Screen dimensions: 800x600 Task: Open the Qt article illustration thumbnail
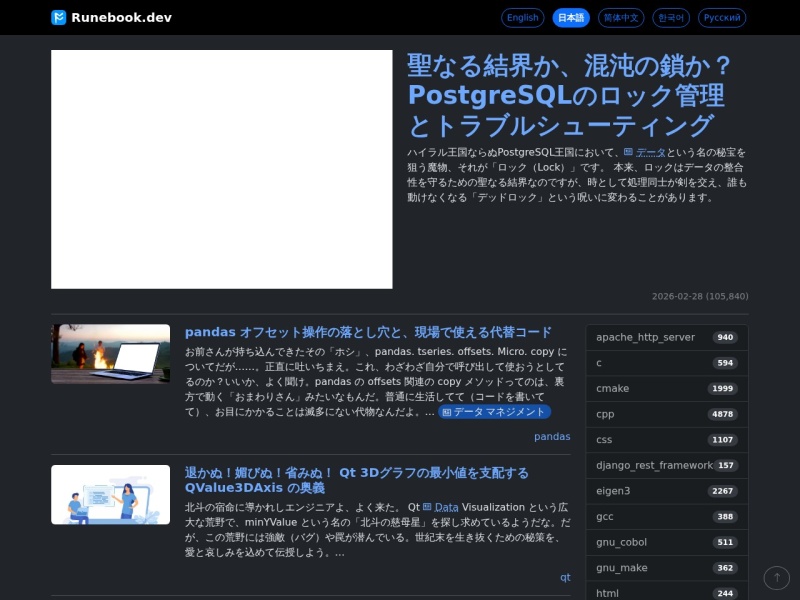click(111, 494)
